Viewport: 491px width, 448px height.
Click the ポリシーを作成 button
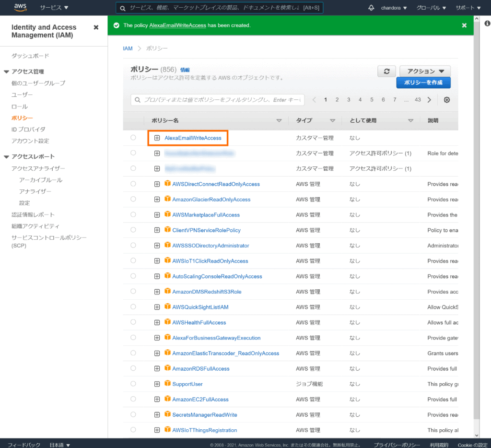tap(423, 83)
